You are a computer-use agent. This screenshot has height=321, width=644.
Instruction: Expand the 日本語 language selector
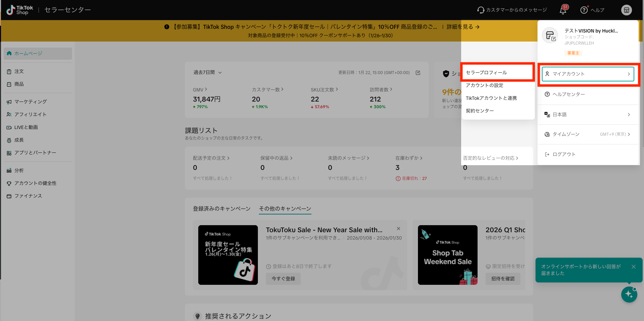pyautogui.click(x=588, y=115)
